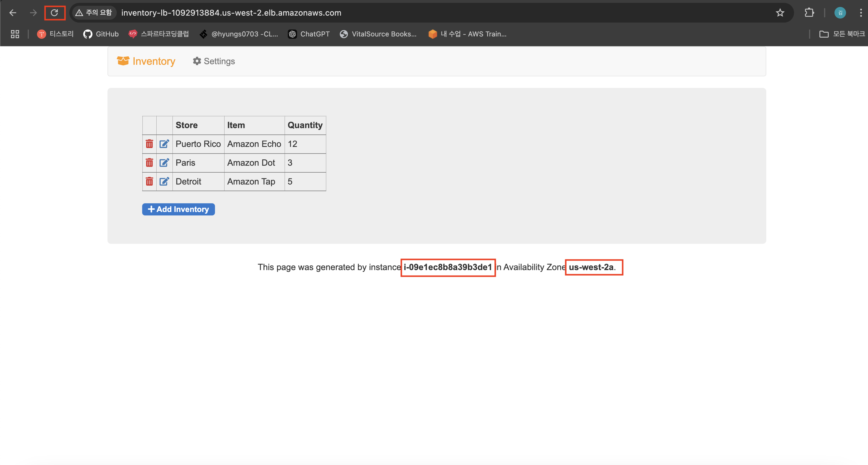Click the Add Inventory button
The height and width of the screenshot is (465, 868).
tap(178, 209)
